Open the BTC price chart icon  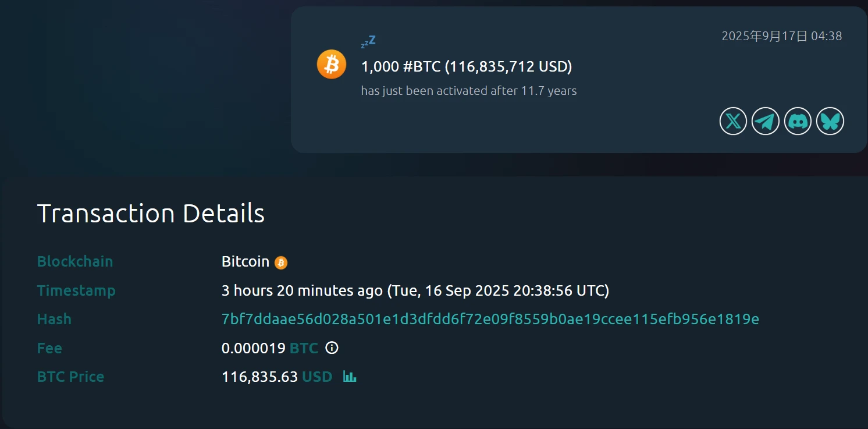pyautogui.click(x=349, y=377)
